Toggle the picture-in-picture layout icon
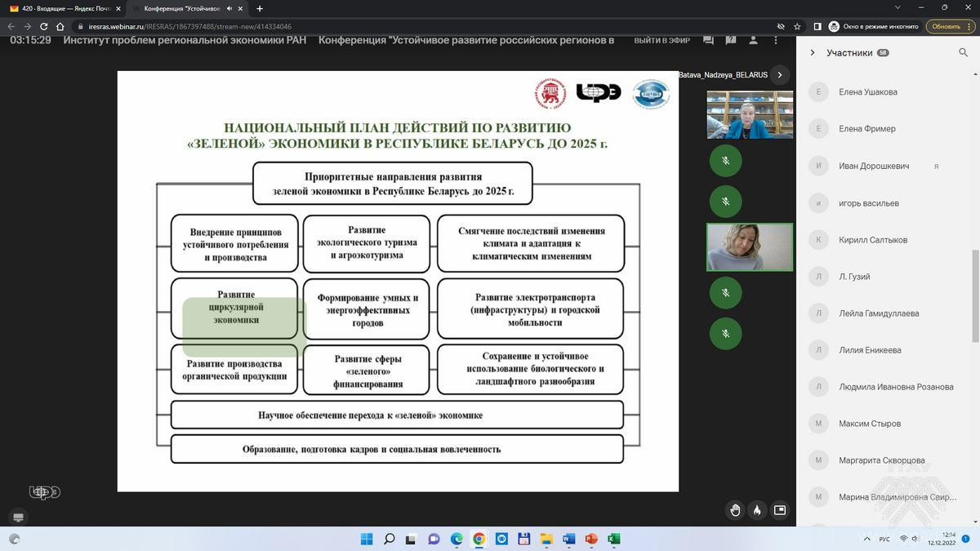 (x=780, y=510)
